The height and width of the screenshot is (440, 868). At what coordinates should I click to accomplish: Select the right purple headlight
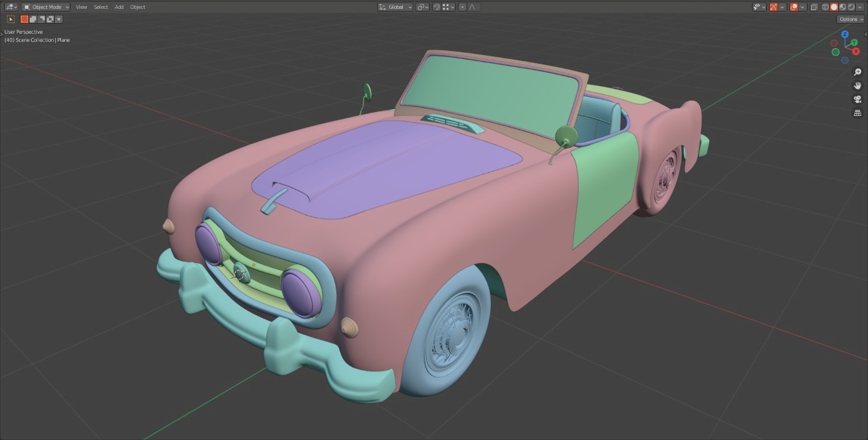(301, 292)
